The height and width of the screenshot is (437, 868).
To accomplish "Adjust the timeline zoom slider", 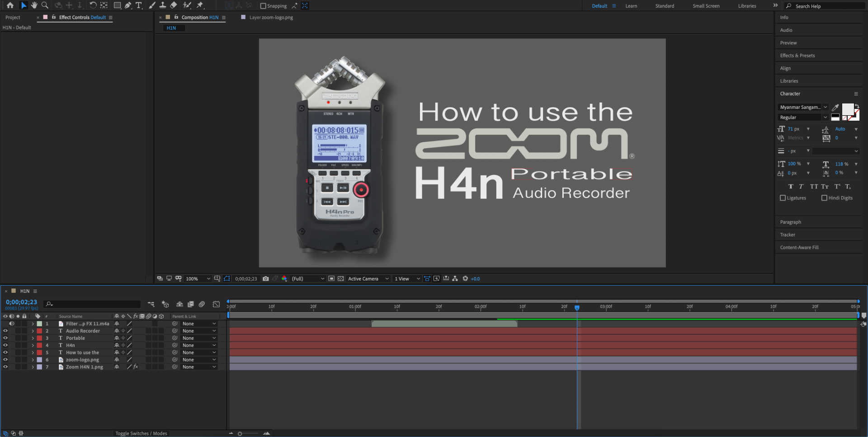I will tap(240, 434).
